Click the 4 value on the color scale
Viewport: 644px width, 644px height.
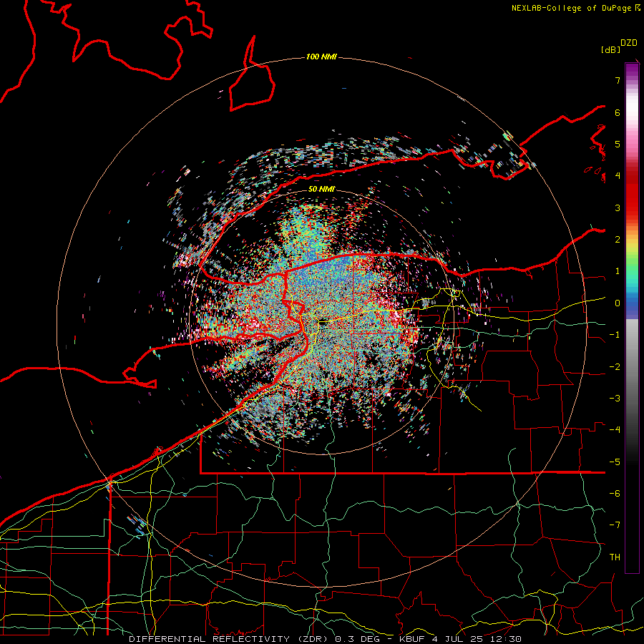[x=618, y=176]
